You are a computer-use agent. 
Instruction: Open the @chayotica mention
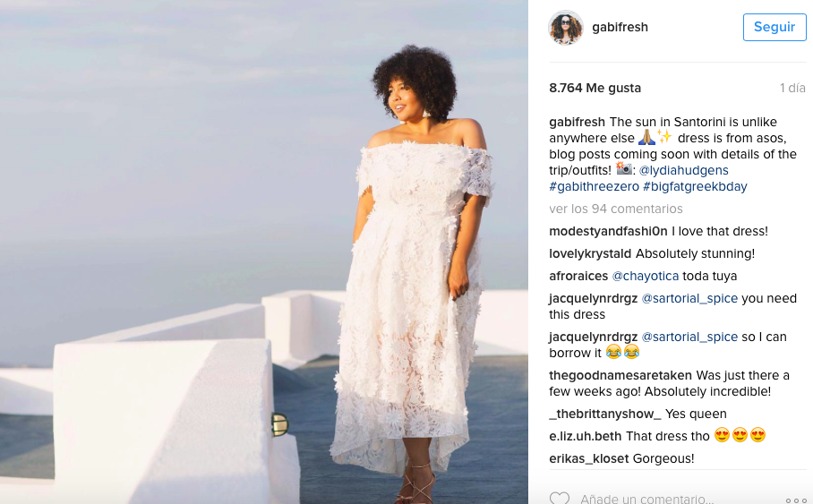tap(646, 276)
